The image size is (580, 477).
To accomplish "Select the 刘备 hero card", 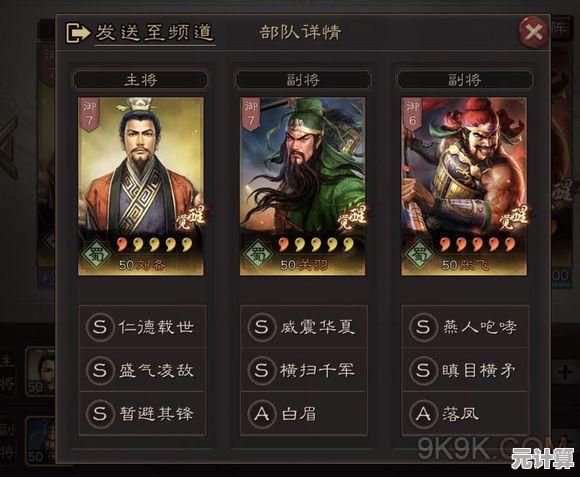I will (x=141, y=186).
